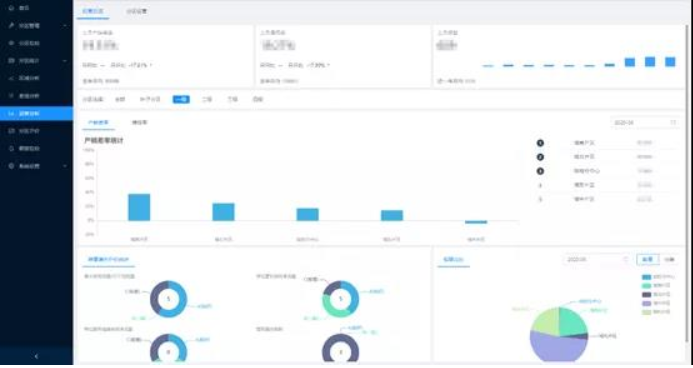Open the third ranked entry in the ranking list

607,171
